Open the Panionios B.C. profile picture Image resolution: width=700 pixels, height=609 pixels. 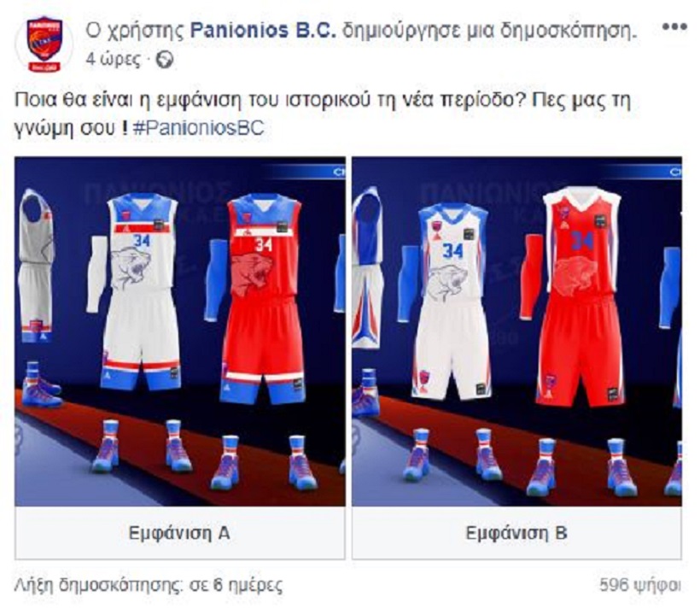pyautogui.click(x=44, y=44)
